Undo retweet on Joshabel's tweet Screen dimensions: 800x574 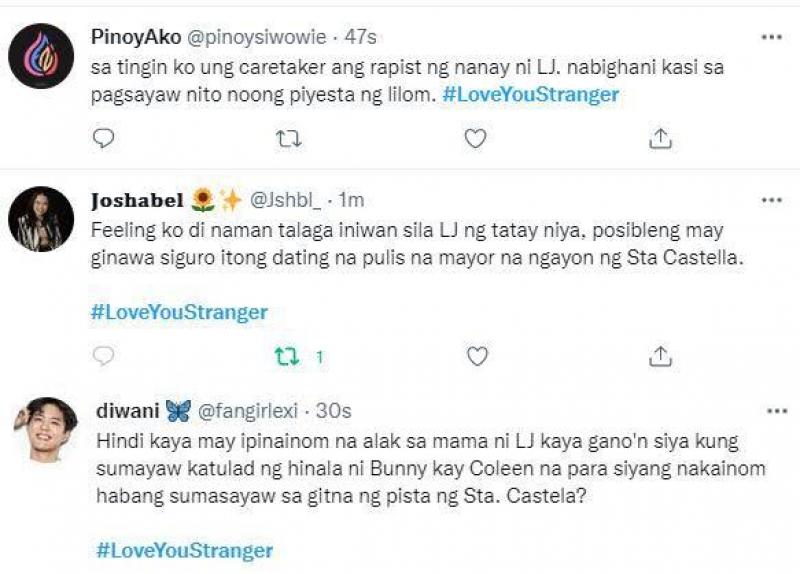[x=288, y=356]
